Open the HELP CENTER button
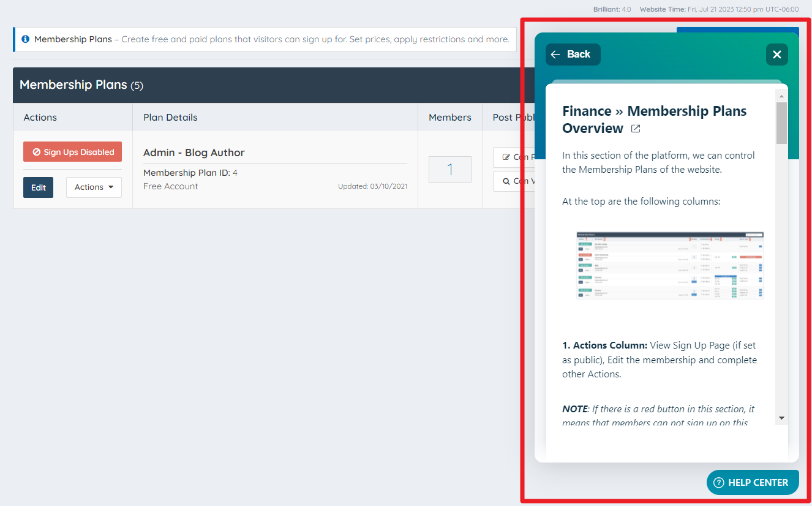This screenshot has height=506, width=812. coord(753,483)
